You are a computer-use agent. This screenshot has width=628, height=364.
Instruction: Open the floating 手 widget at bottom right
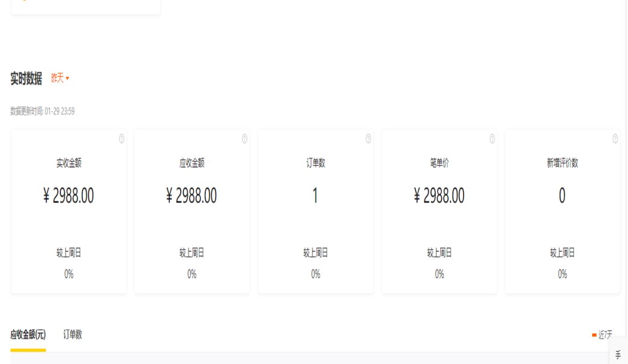pos(618,355)
